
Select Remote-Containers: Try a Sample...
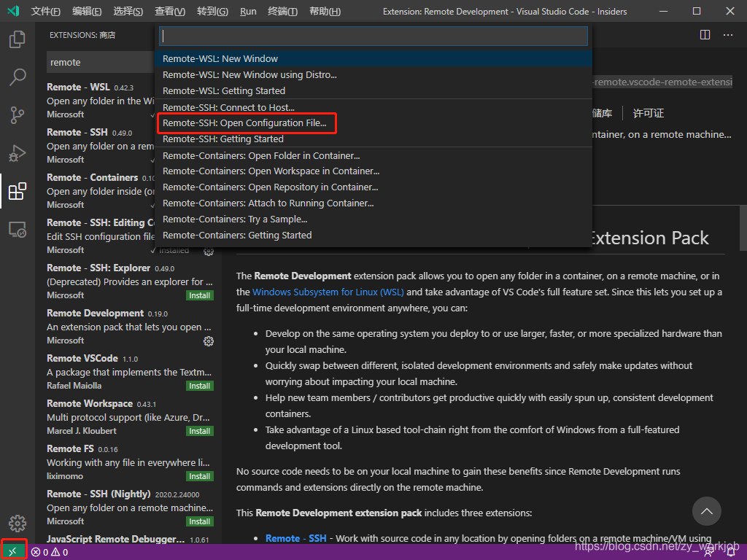pyautogui.click(x=373, y=219)
